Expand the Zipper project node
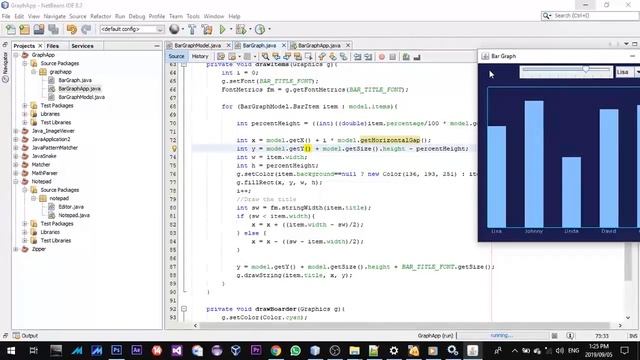640x360 pixels. point(16,249)
